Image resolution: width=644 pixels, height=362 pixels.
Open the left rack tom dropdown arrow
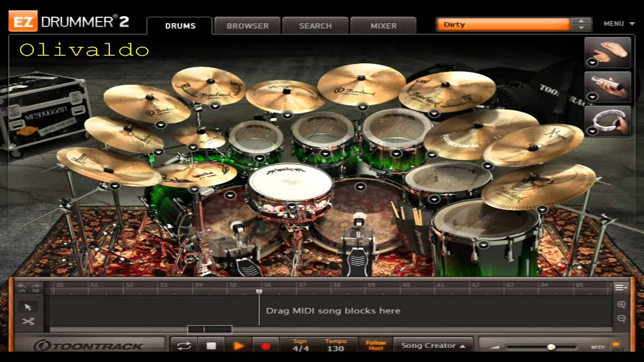259,158
